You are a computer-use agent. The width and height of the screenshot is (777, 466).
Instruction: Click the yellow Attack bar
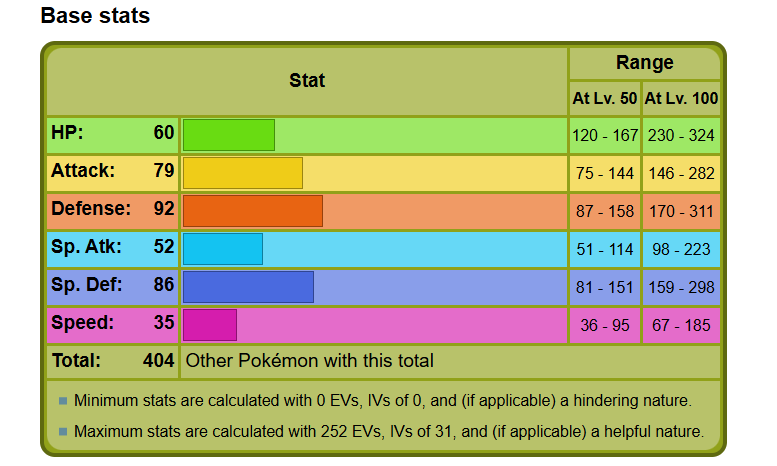click(242, 173)
